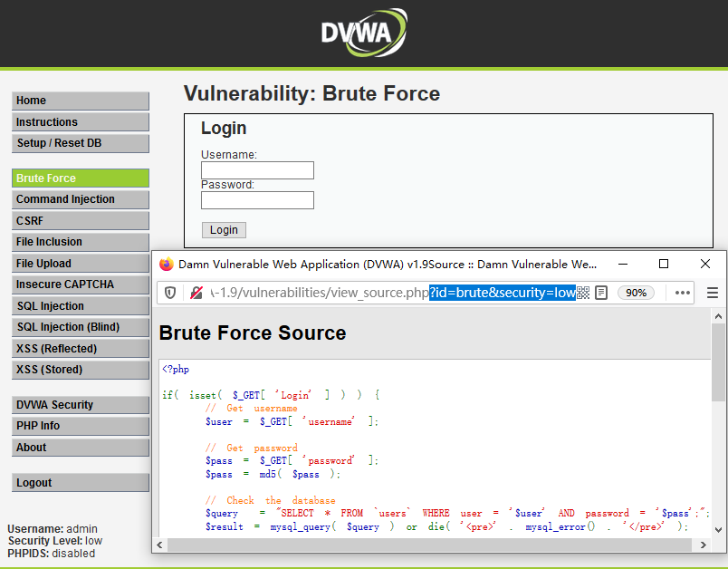Viewport: 728px width, 569px height.
Task: Maximize the source popup window
Action: point(664,264)
